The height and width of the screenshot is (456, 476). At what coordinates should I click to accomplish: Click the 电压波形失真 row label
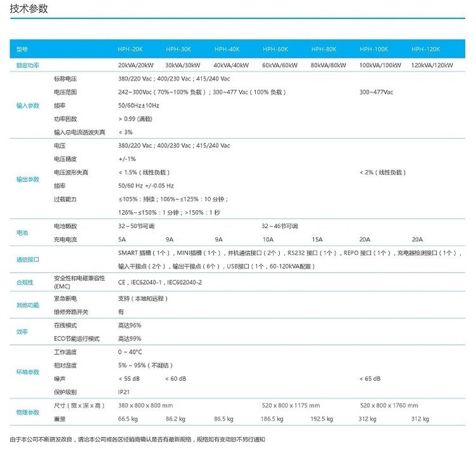click(71, 172)
